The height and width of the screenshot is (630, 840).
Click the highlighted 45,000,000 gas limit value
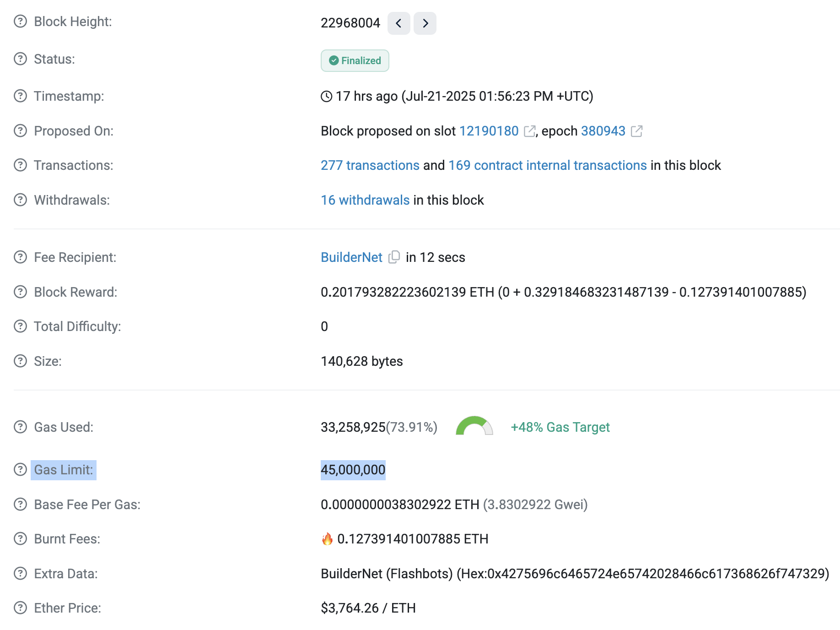click(353, 470)
